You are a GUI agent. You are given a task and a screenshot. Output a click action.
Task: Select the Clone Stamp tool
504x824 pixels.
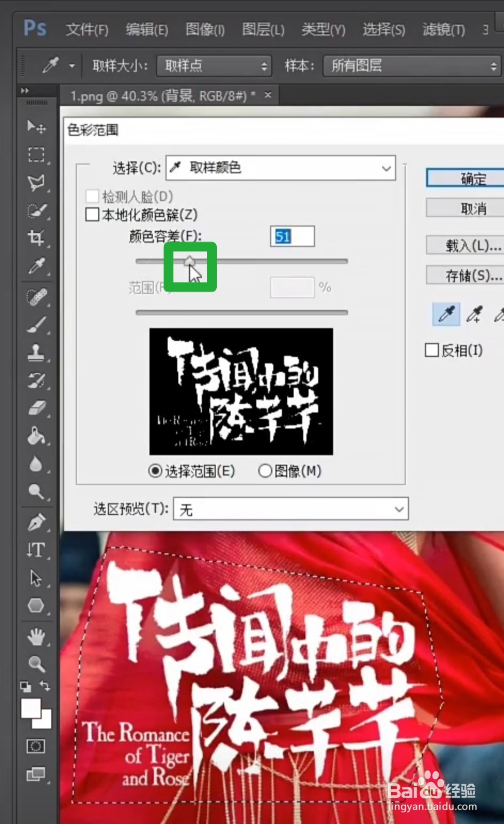(36, 352)
